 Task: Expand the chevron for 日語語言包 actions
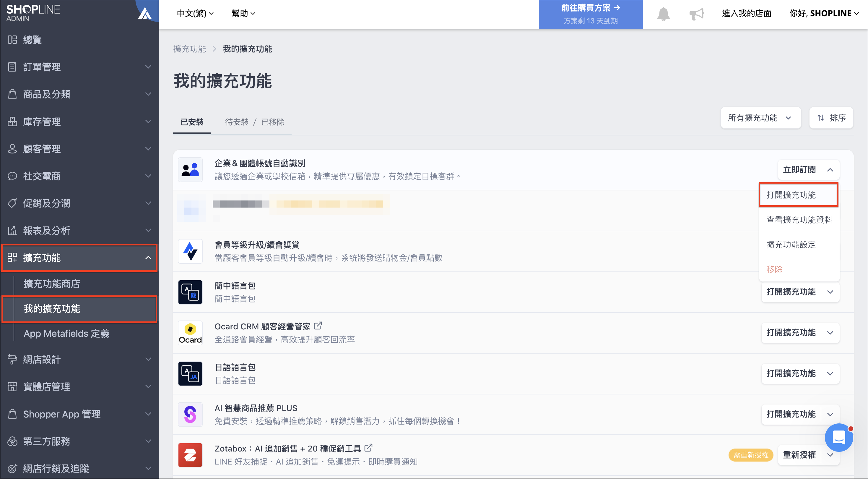[x=830, y=374]
